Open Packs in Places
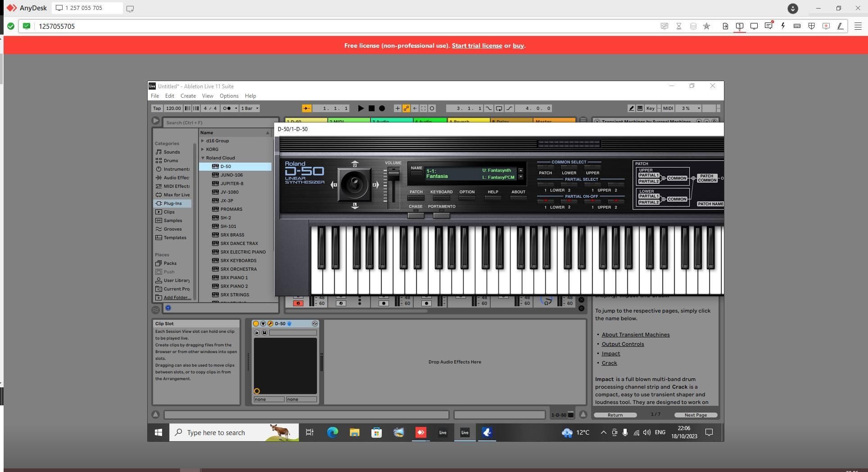 170,263
